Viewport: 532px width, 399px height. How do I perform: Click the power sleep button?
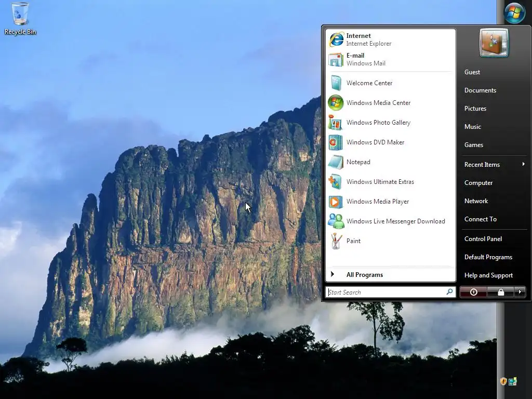pyautogui.click(x=474, y=292)
